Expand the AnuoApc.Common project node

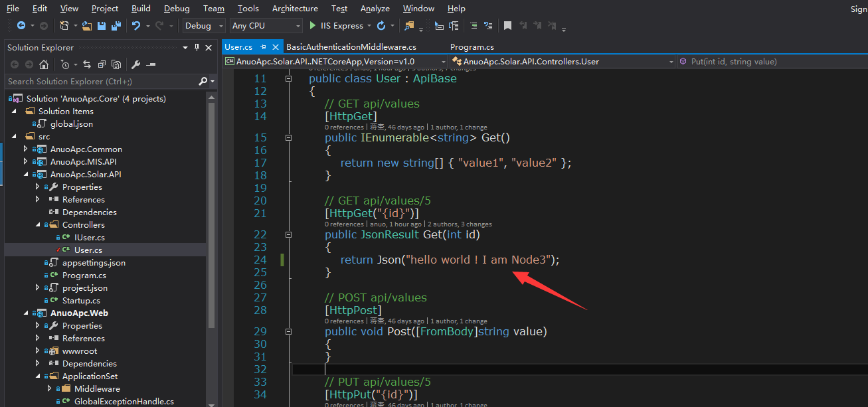(26, 149)
